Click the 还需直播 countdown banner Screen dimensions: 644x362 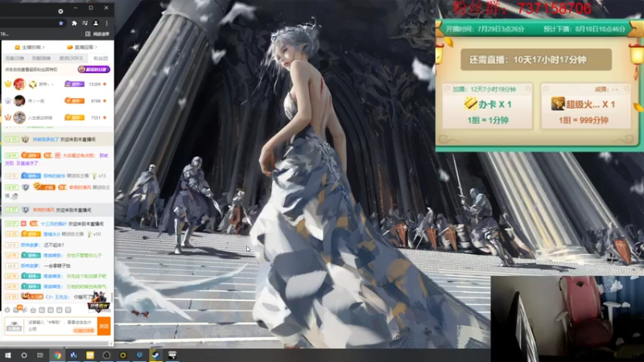click(x=535, y=60)
